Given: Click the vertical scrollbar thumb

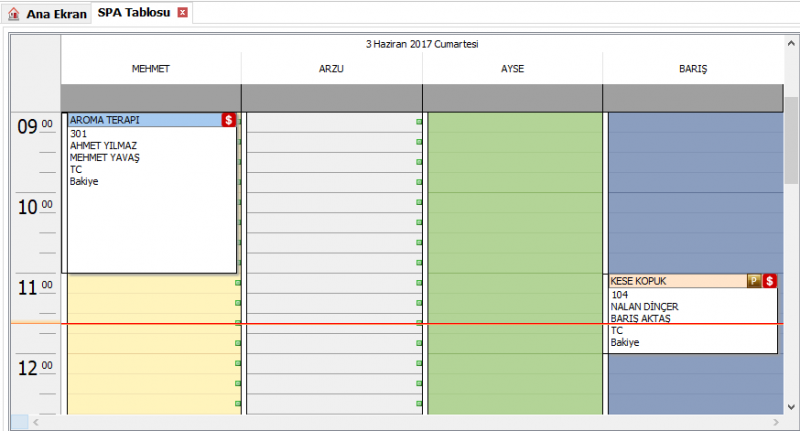Looking at the screenshot, I should (x=791, y=140).
